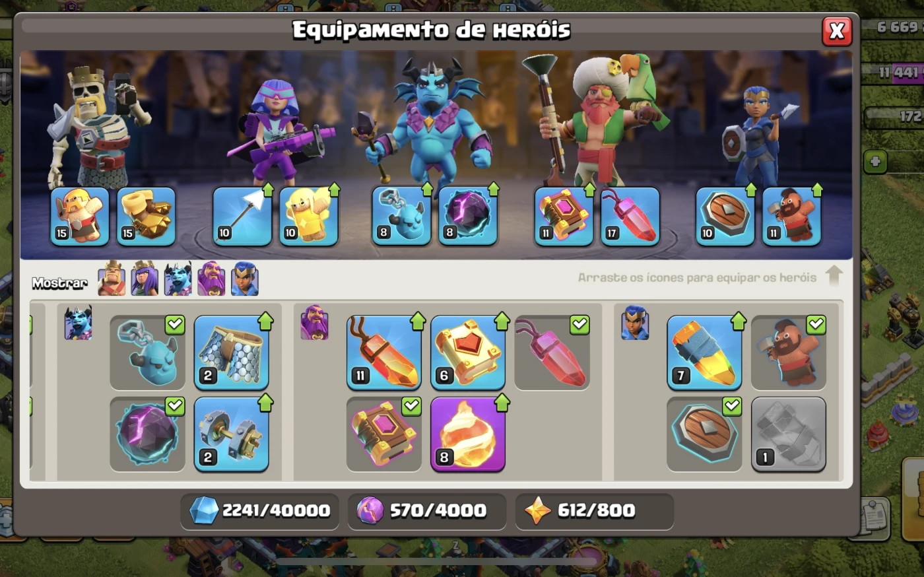Tap the Shiny Ore counter 2241/40000
Screen dimensions: 924x577
(x=259, y=510)
